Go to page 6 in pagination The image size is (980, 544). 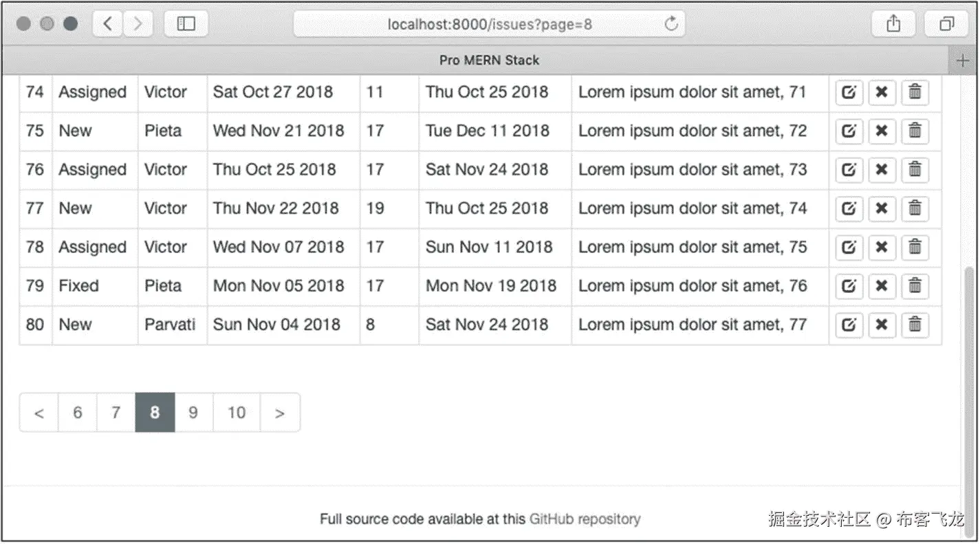click(x=77, y=413)
